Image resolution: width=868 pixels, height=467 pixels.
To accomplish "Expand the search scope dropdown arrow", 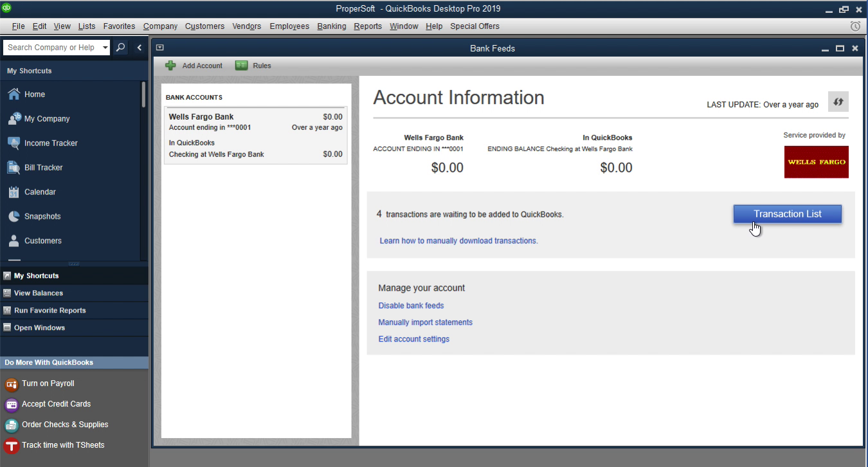I will click(105, 48).
